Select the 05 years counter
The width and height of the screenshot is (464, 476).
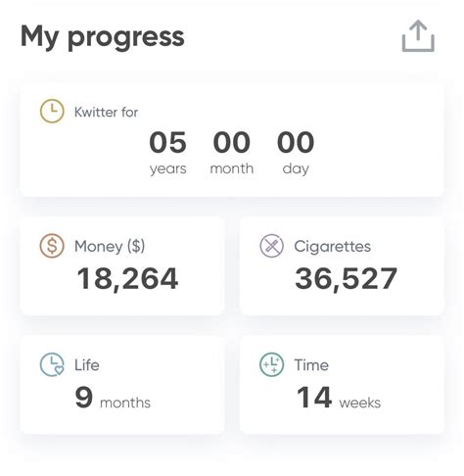click(x=167, y=152)
